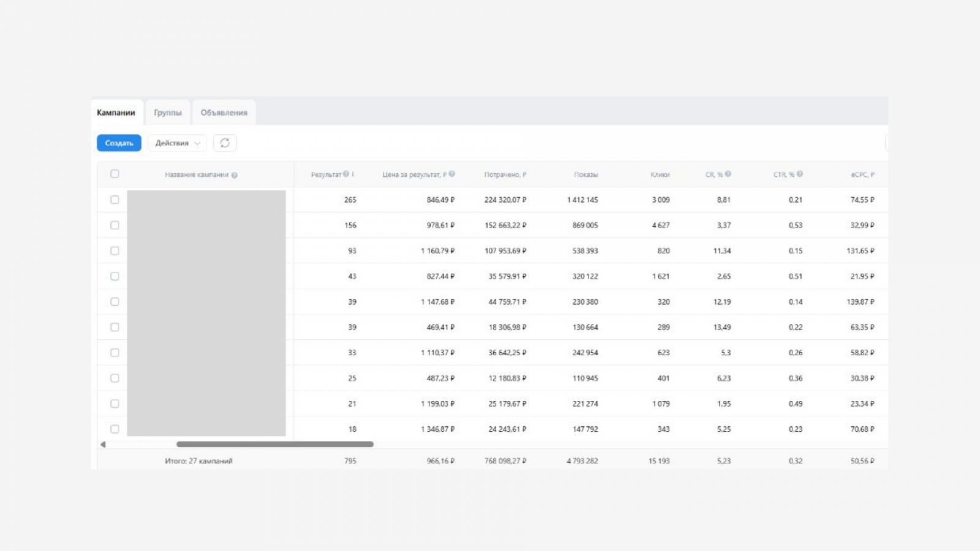Open the Действия dropdown
The height and width of the screenshot is (551, 980).
177,143
